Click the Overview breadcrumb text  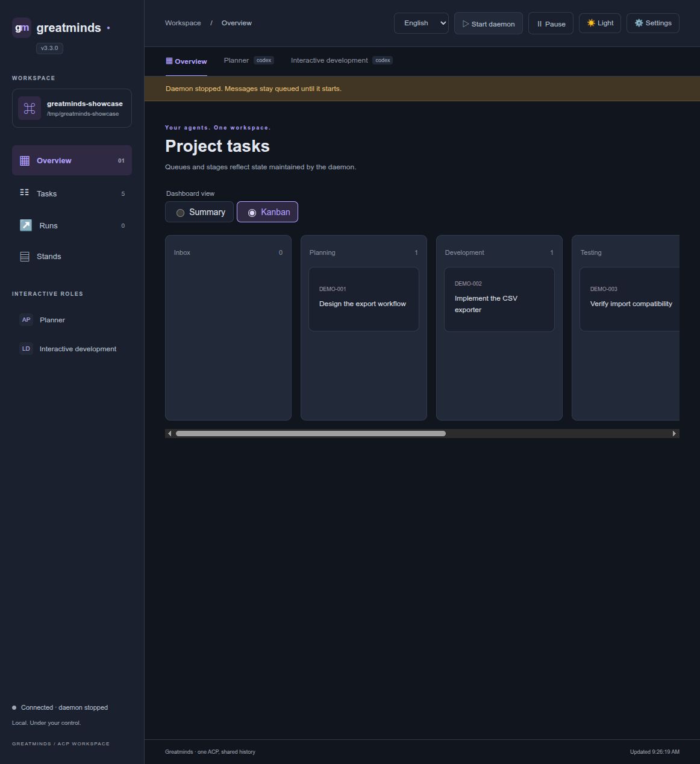click(237, 23)
